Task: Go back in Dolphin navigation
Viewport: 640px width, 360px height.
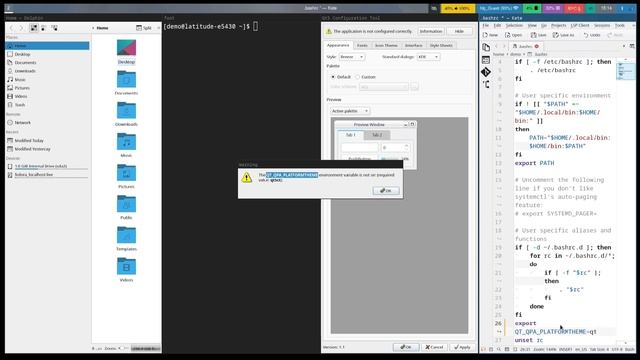Action: pyautogui.click(x=11, y=28)
